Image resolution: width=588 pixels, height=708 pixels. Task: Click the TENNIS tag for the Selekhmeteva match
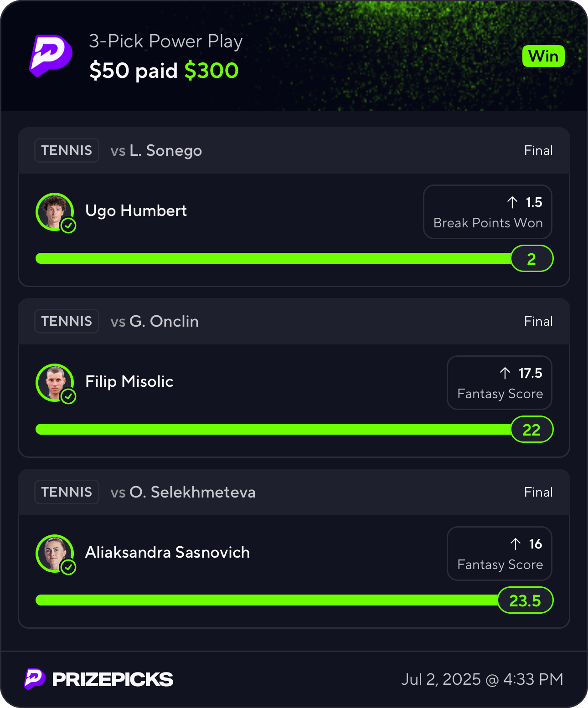tap(67, 492)
